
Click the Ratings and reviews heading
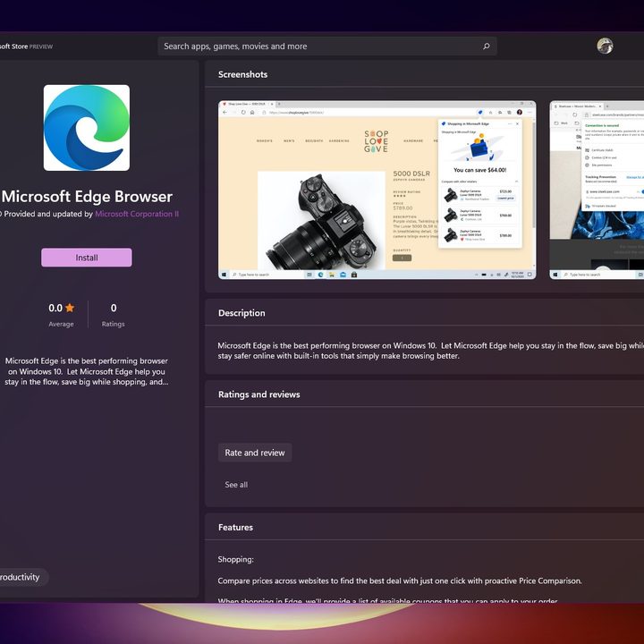pos(259,394)
